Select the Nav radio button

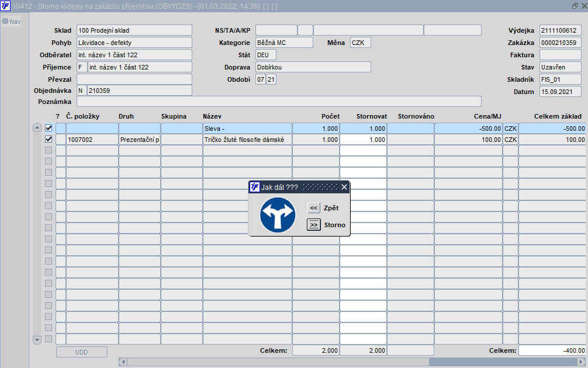click(x=5, y=22)
